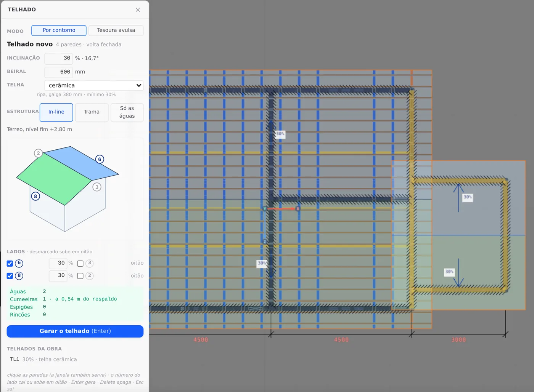Click the inclinação percentage field

[x=58, y=58]
